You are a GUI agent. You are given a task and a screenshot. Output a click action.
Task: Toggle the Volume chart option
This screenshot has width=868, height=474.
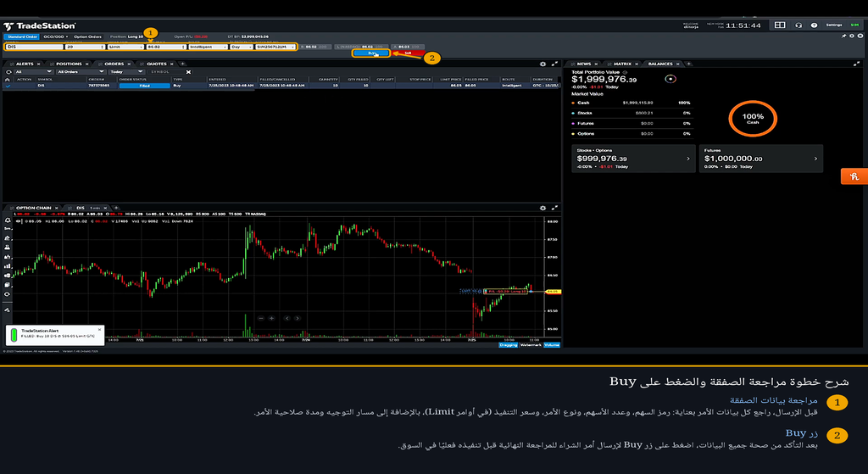[551, 345]
